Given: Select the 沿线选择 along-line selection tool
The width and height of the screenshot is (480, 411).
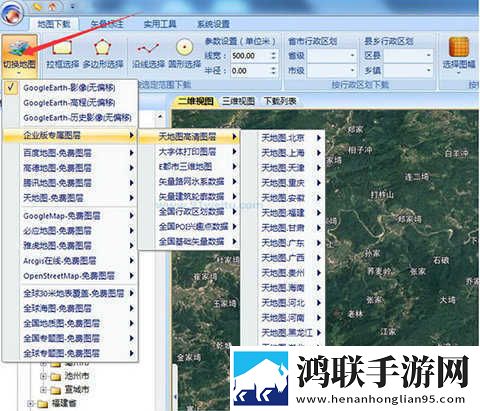Looking at the screenshot, I should click(x=149, y=54).
